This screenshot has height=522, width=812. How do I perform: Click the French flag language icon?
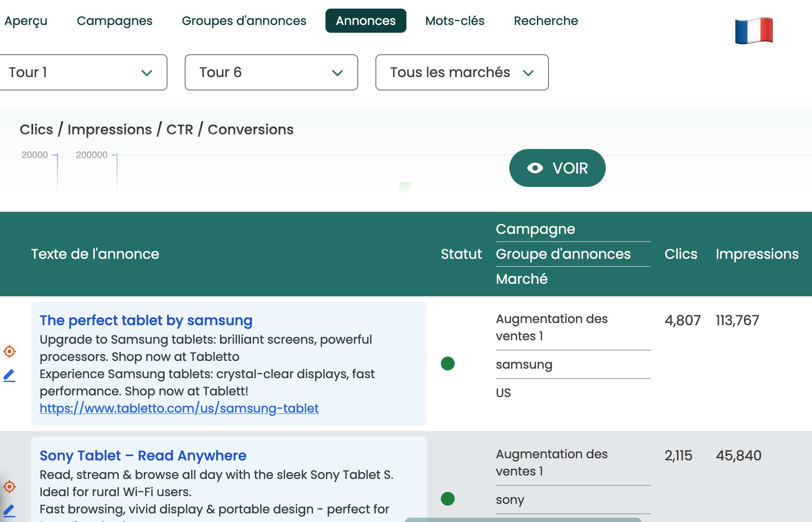click(754, 31)
